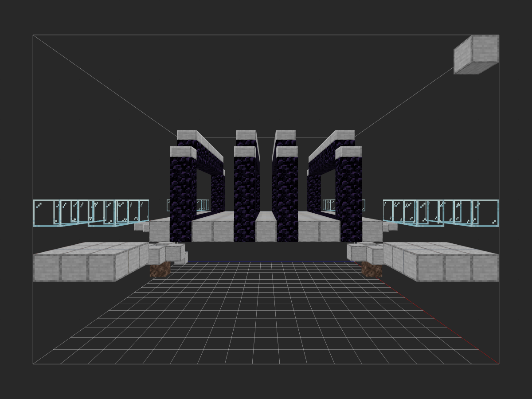Select the left row of glass blocks
This screenshot has height=399, width=532.
click(x=90, y=213)
